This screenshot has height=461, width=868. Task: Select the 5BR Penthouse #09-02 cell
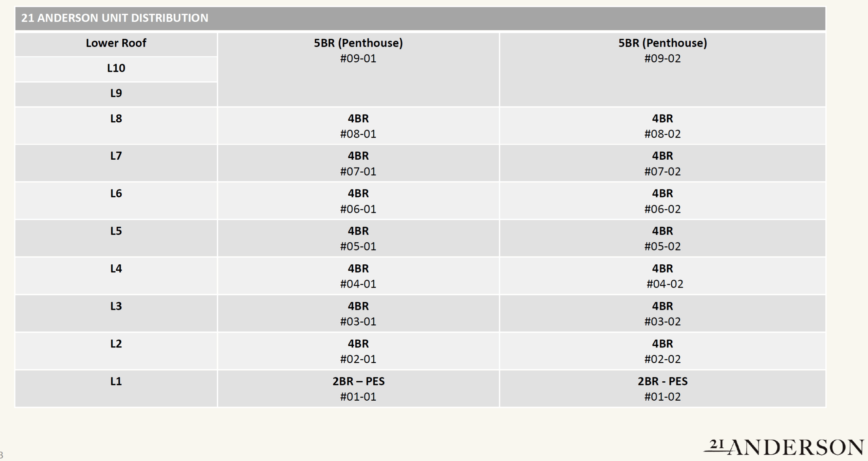pyautogui.click(x=662, y=51)
